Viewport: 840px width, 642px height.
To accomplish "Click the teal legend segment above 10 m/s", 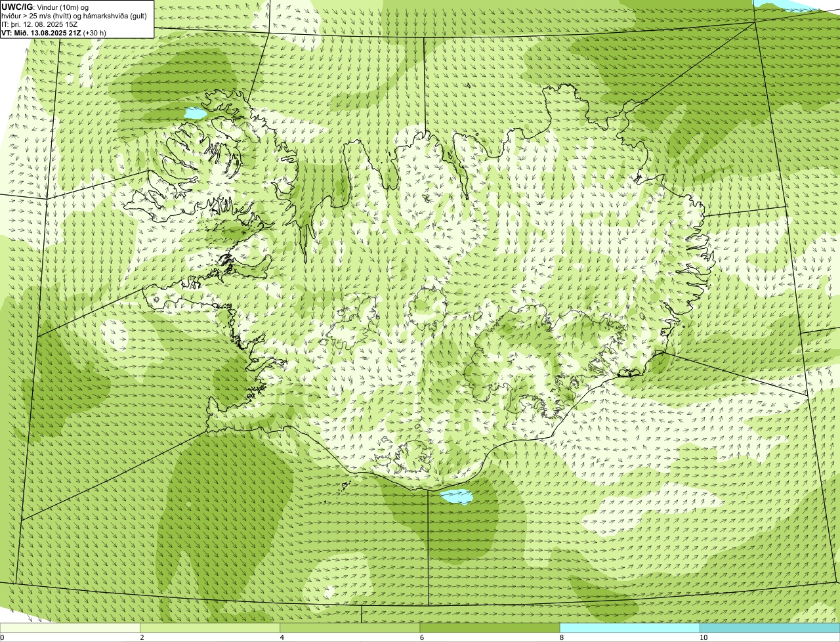I will click(770, 628).
